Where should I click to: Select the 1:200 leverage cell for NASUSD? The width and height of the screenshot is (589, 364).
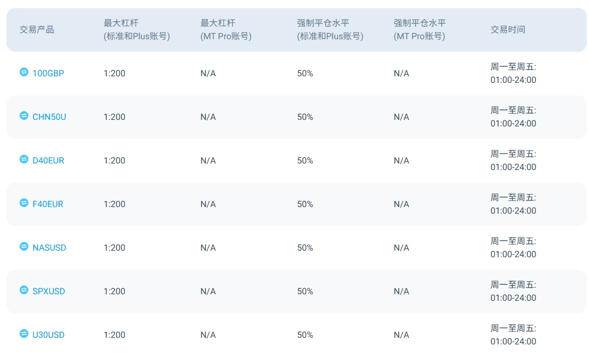[115, 247]
